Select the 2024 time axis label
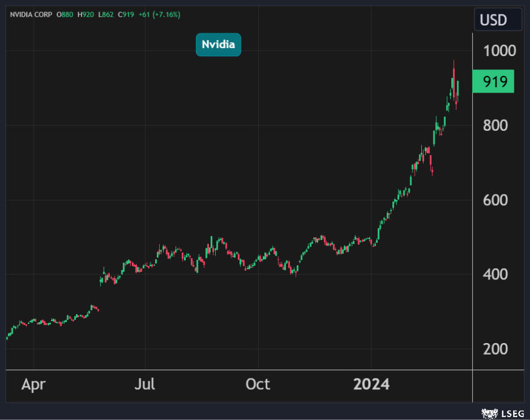This screenshot has width=530, height=420. point(371,385)
